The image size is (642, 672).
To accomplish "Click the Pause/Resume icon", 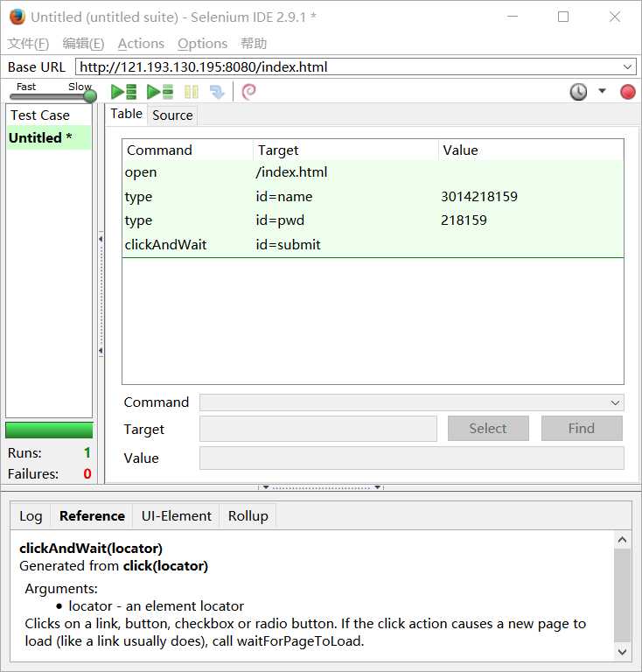I will (191, 92).
